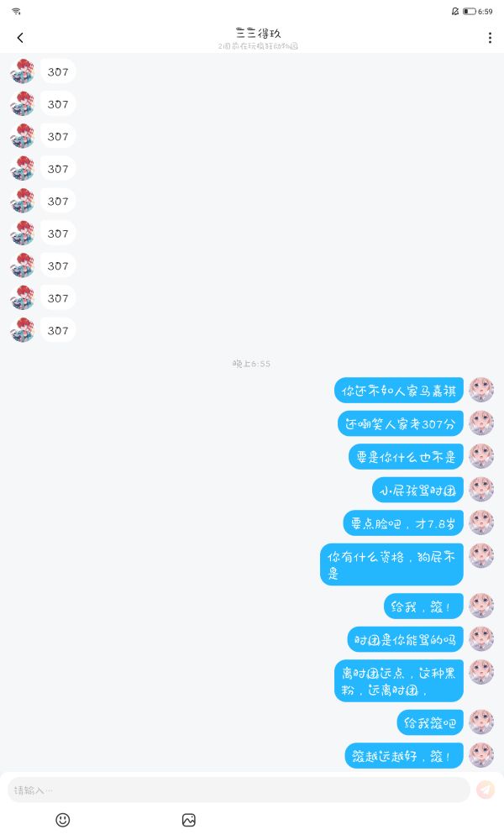Image resolution: width=504 pixels, height=840 pixels.
Task: Select the message bubble 要点脸吧，才7.8岁
Action: (x=403, y=522)
